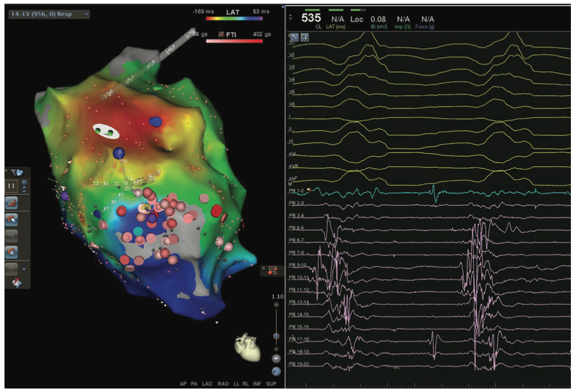Screen dimensions: 575x392
Task: Select the heart-with-speed-lines icon above the sidebar
Action: coord(18,172)
